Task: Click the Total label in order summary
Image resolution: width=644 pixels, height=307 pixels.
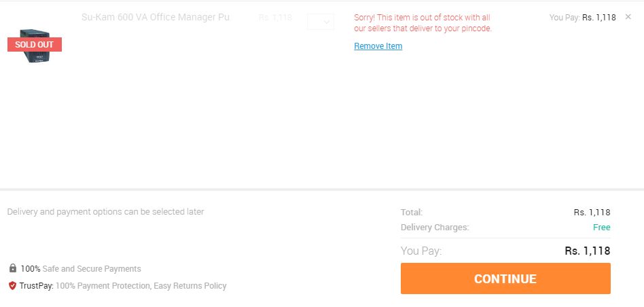Action: pyautogui.click(x=412, y=212)
